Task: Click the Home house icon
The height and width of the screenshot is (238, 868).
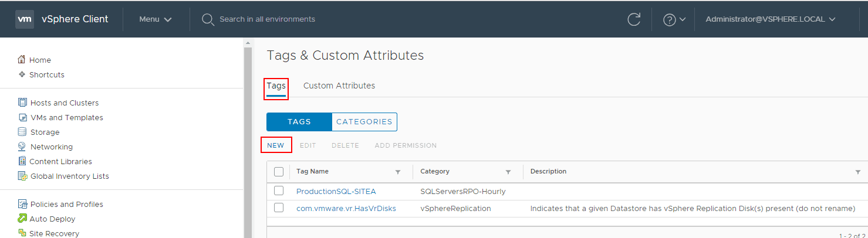Action: tap(22, 60)
